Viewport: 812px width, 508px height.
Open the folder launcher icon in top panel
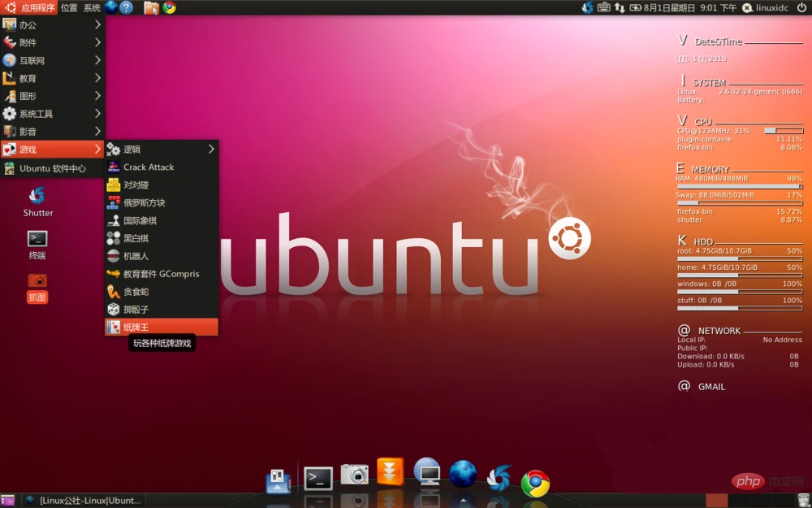151,7
